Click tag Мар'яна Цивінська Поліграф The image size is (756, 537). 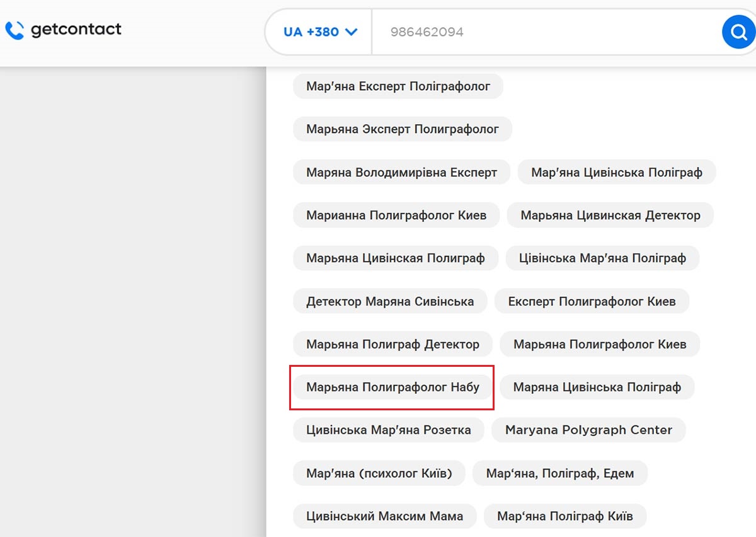tap(616, 172)
